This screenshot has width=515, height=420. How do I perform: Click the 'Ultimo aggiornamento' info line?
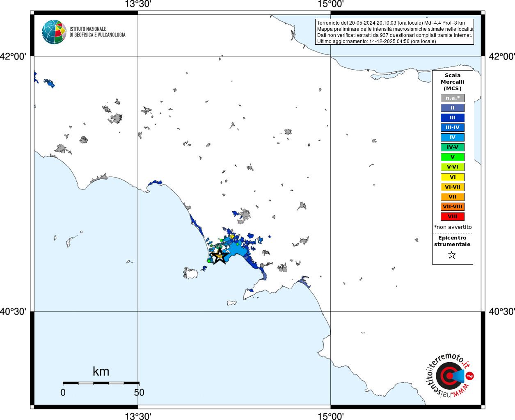click(x=377, y=41)
